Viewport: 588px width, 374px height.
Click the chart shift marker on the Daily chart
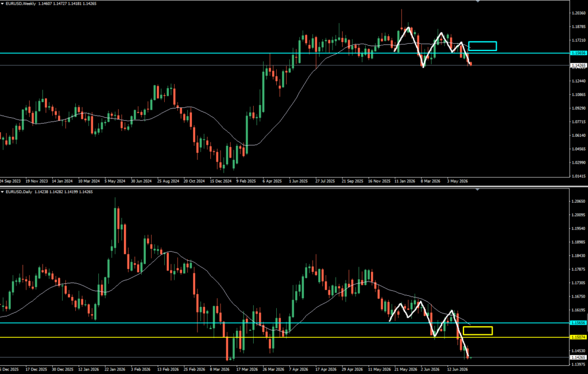(x=477, y=190)
